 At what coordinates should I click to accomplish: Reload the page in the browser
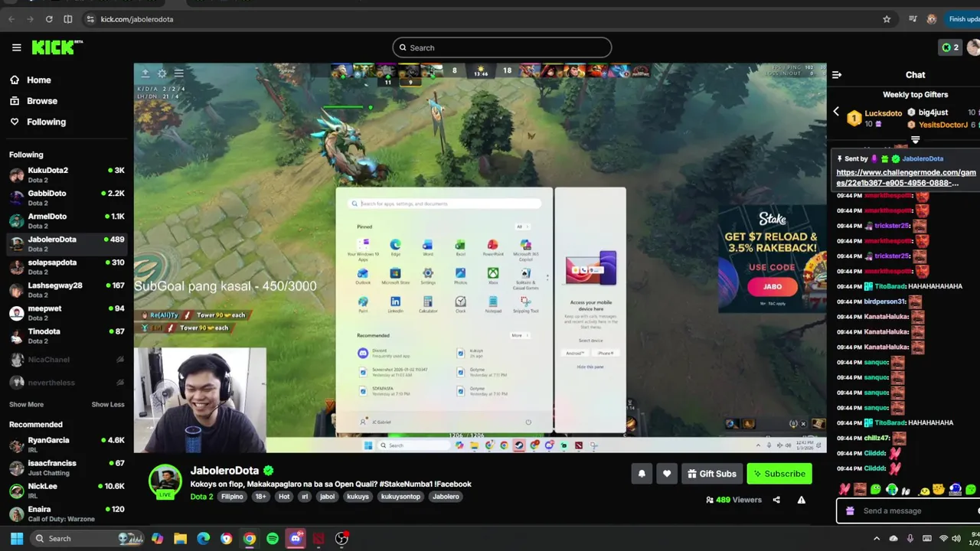click(x=49, y=19)
